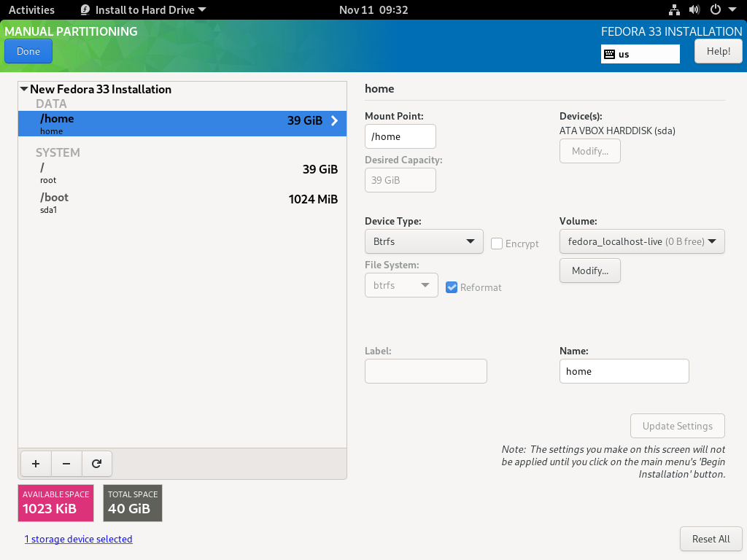Image resolution: width=747 pixels, height=560 pixels.
Task: Select the / root mount point row
Action: tap(182, 173)
